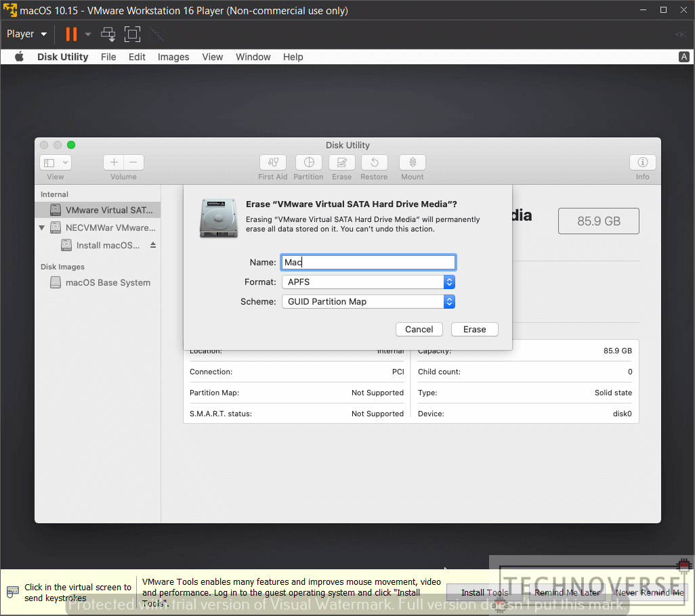Select macOS Base System disk image

98,282
